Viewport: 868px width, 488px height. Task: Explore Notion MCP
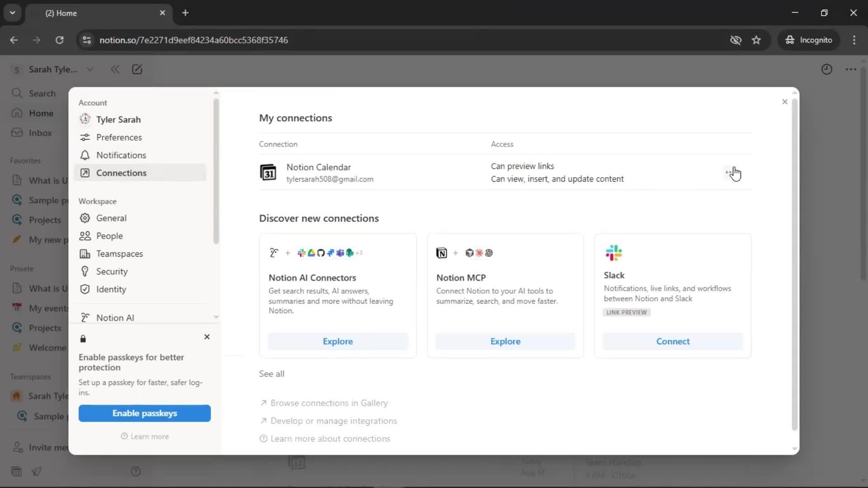505,342
